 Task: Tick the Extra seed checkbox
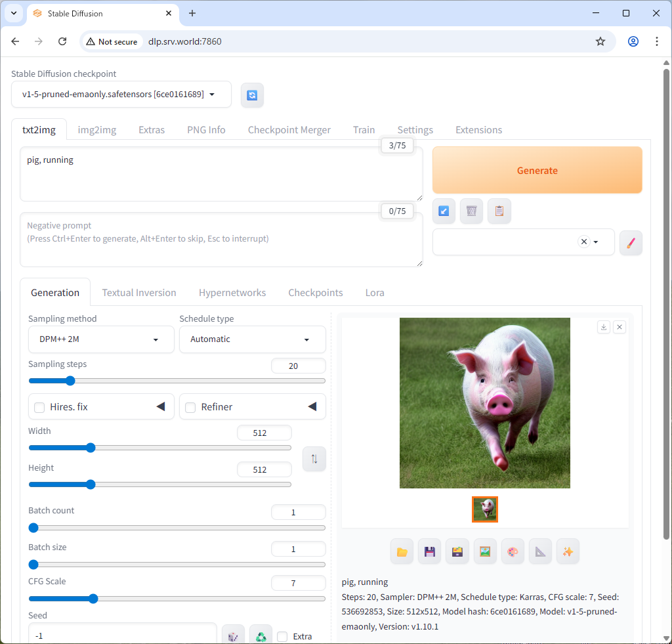click(x=282, y=637)
